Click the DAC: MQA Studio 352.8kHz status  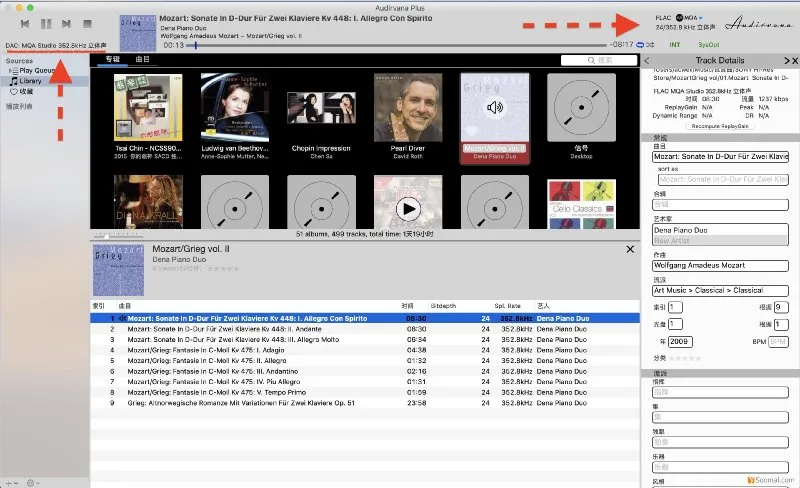pyautogui.click(x=56, y=45)
